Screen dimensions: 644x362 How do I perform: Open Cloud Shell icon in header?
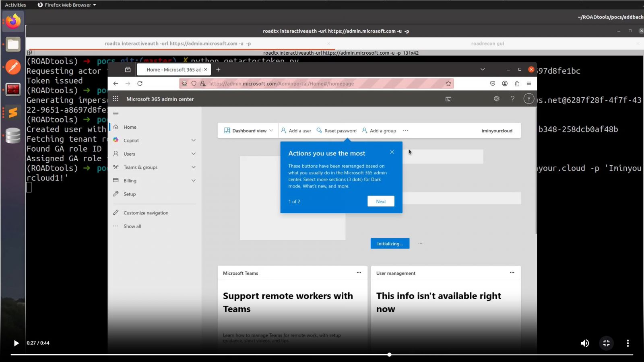tap(448, 99)
